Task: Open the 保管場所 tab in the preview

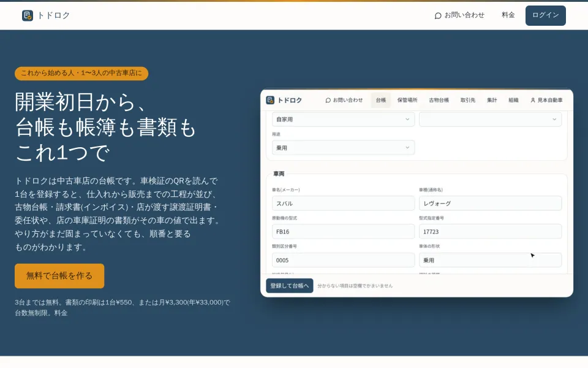Action: click(407, 100)
